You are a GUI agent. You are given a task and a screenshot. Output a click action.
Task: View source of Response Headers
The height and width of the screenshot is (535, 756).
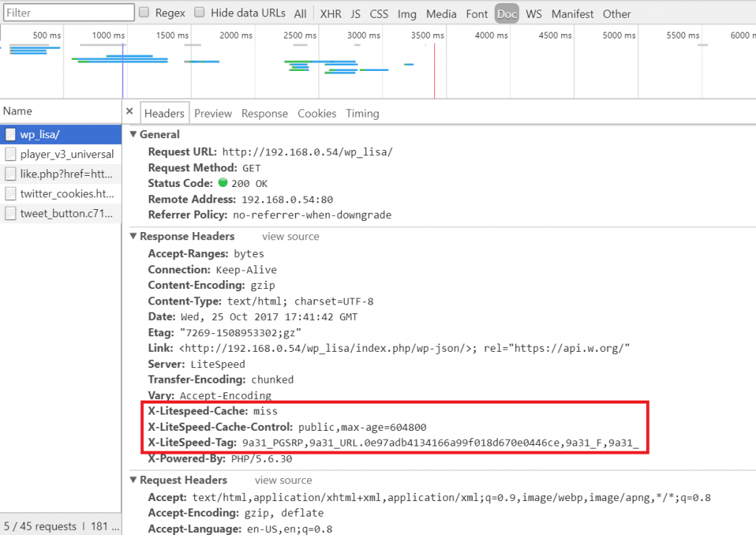click(x=290, y=236)
